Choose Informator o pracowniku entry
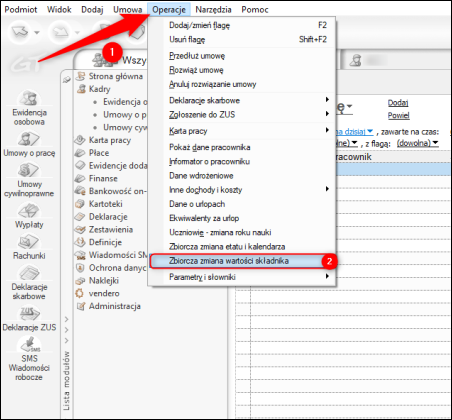This screenshot has height=420, width=452. 242,161
